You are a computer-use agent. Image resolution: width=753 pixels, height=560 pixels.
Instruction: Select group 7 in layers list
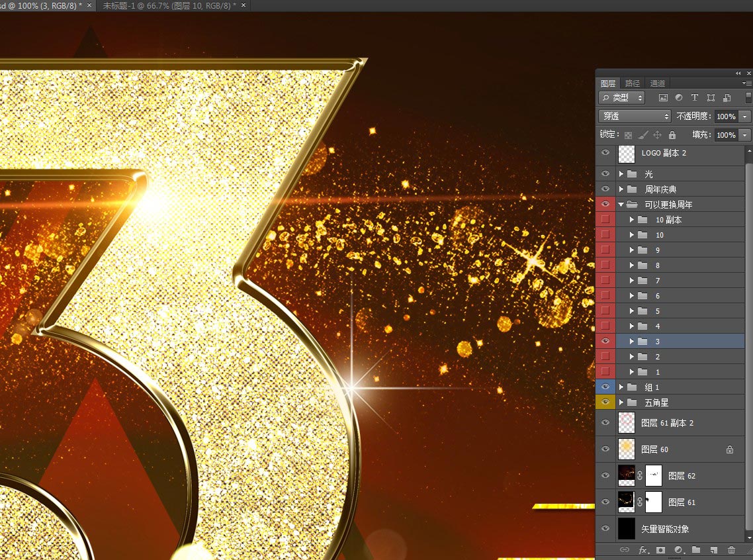pyautogui.click(x=670, y=281)
